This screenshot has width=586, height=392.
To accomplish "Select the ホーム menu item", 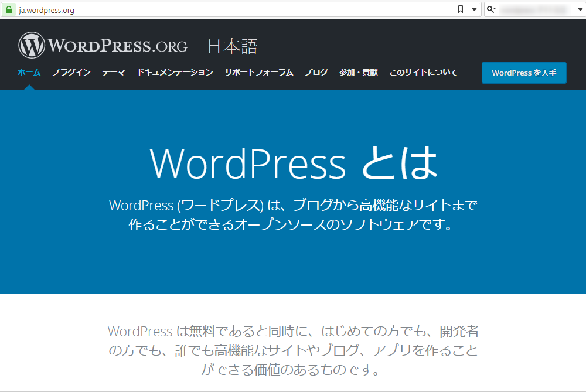I will pyautogui.click(x=29, y=73).
